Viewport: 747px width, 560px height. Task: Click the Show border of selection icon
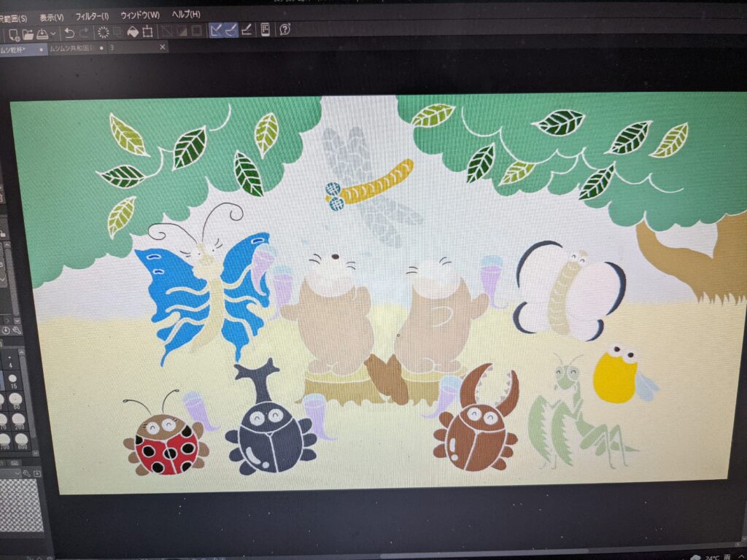(196, 31)
